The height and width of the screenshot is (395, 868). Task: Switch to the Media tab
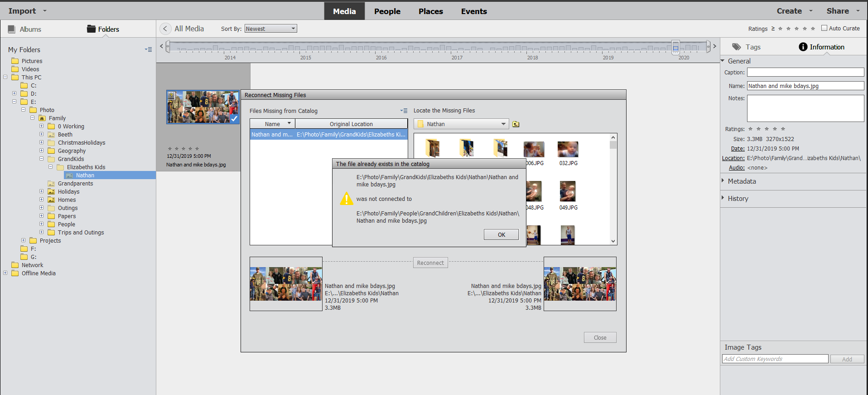344,11
